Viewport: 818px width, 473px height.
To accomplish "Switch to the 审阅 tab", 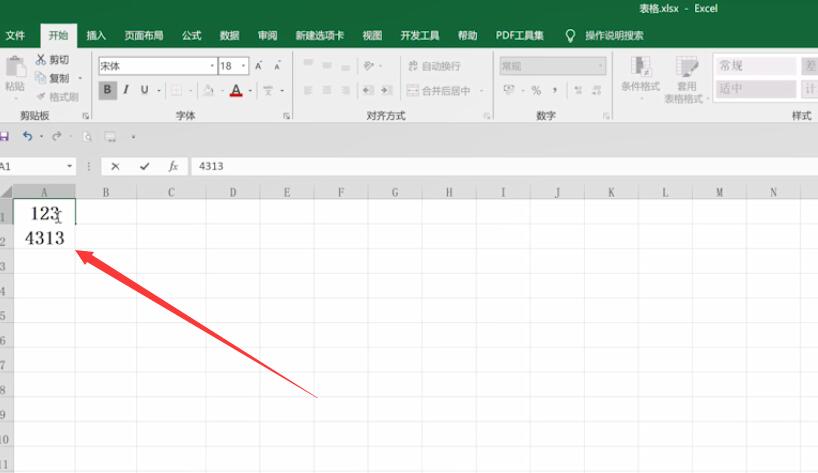I will click(x=268, y=35).
